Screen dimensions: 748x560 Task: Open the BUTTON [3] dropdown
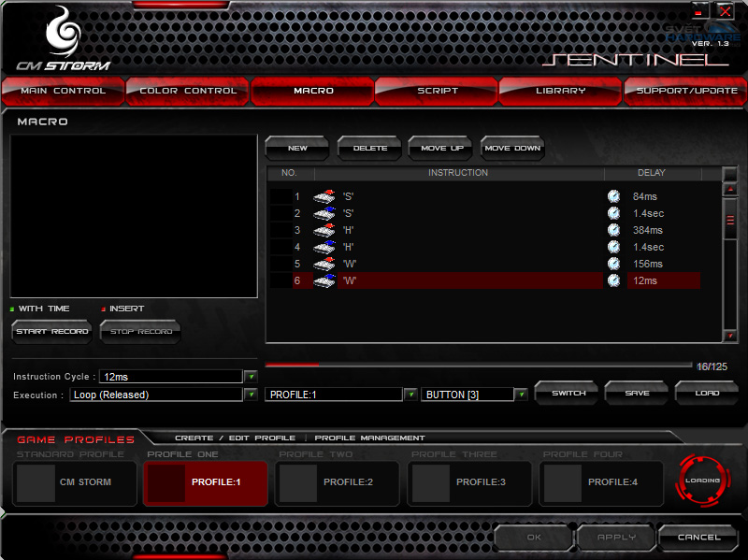coord(521,395)
